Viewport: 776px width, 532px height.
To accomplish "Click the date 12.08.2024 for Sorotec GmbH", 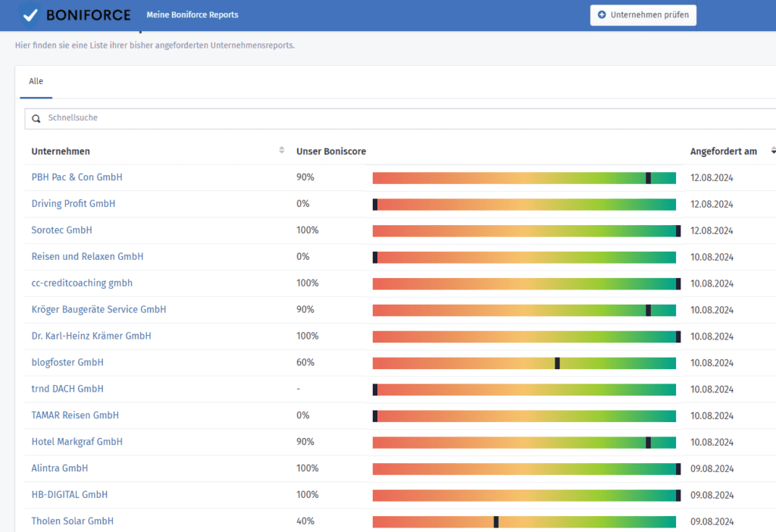I will click(712, 230).
